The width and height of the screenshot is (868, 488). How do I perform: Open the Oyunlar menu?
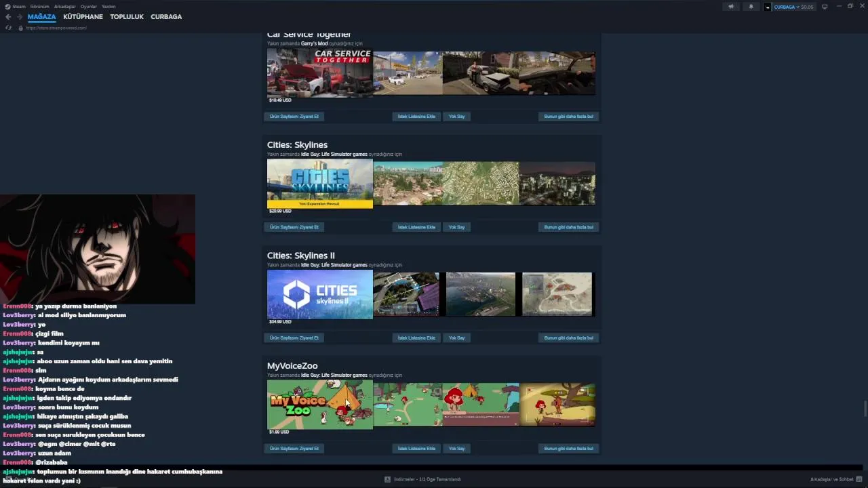coord(89,7)
